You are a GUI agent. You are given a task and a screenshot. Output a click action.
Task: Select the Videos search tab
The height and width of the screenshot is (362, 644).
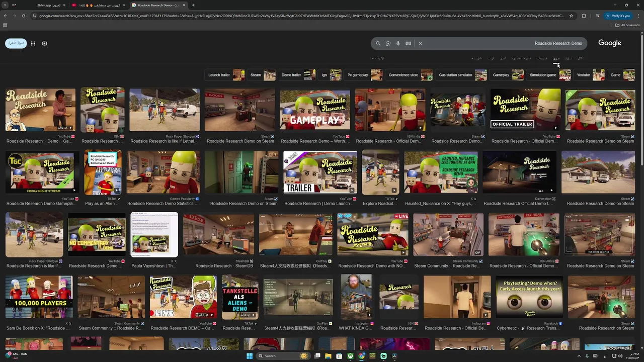[x=542, y=58]
